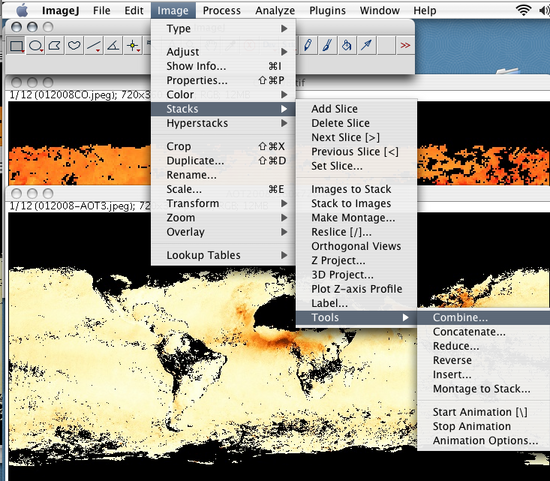Select Previous Slice [<] item

click(356, 152)
